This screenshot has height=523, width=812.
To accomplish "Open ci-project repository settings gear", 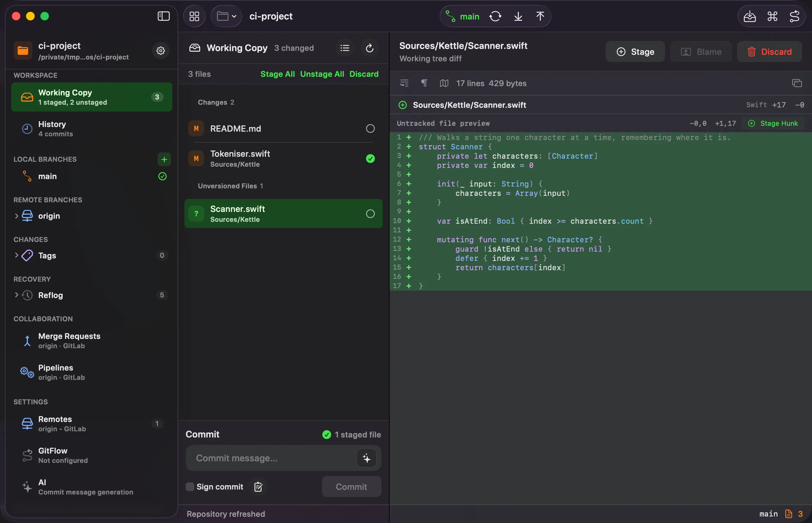I will click(161, 51).
